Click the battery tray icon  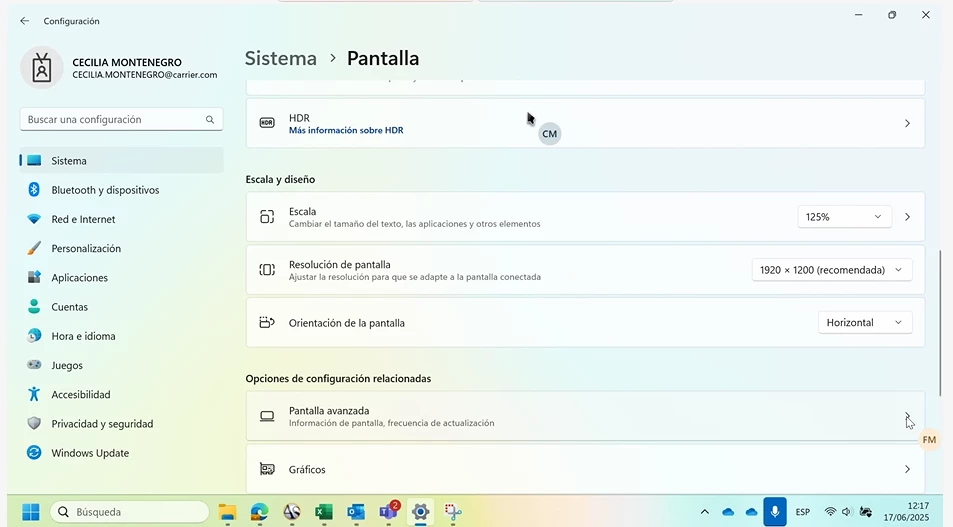click(x=865, y=512)
